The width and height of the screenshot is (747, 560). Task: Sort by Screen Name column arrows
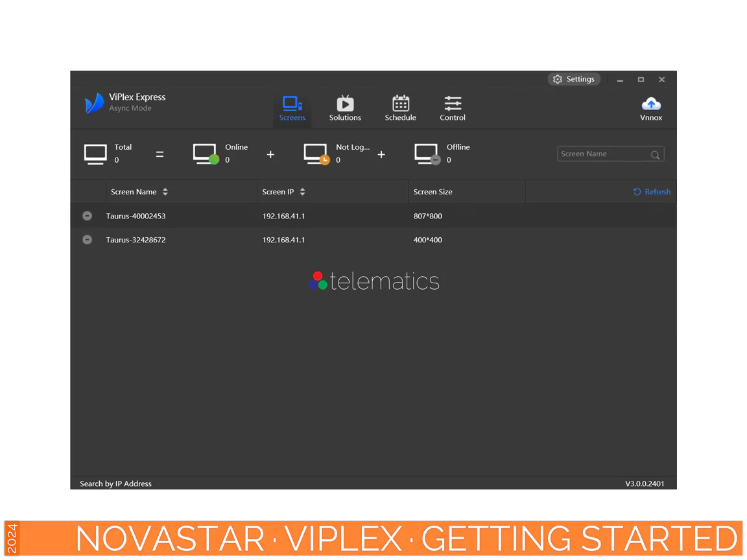tap(165, 192)
